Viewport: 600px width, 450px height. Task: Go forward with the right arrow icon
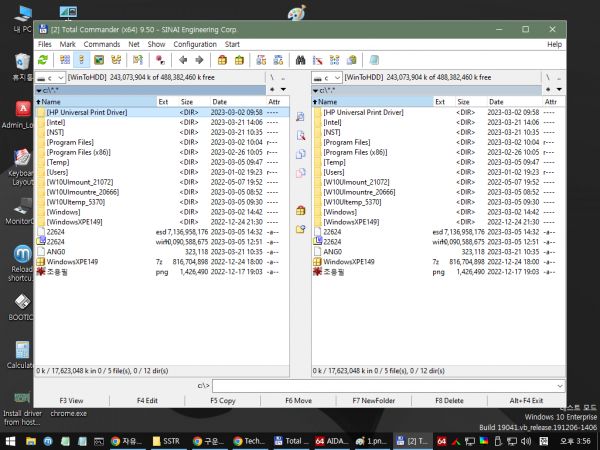click(x=199, y=60)
